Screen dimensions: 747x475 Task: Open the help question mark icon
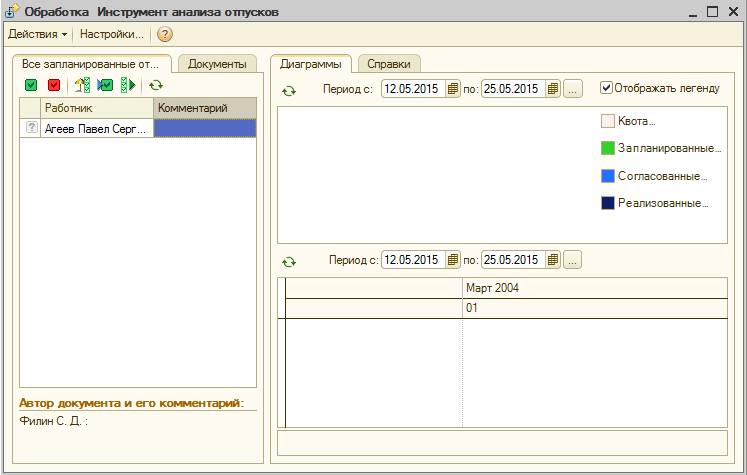pyautogui.click(x=165, y=34)
